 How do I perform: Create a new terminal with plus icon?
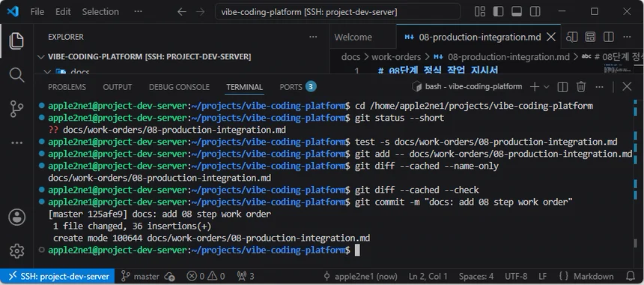tap(535, 87)
